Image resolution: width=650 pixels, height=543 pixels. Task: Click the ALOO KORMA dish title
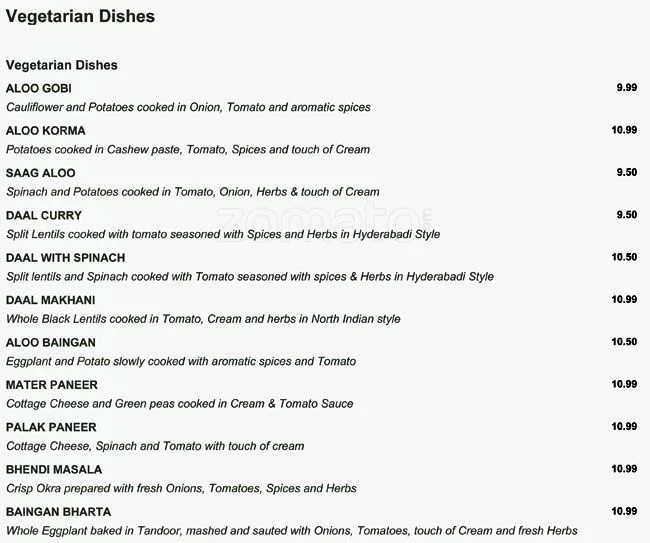point(46,131)
